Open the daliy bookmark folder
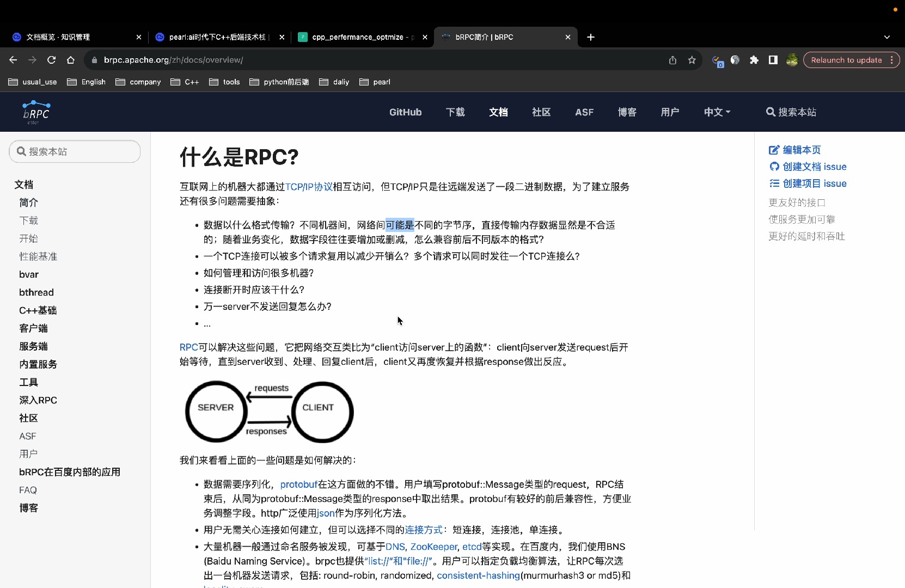Viewport: 905px width, 588px height. point(334,82)
